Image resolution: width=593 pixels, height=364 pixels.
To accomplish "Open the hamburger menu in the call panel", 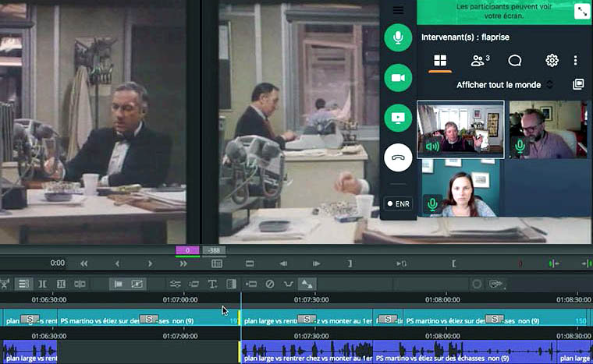I will pyautogui.click(x=398, y=10).
